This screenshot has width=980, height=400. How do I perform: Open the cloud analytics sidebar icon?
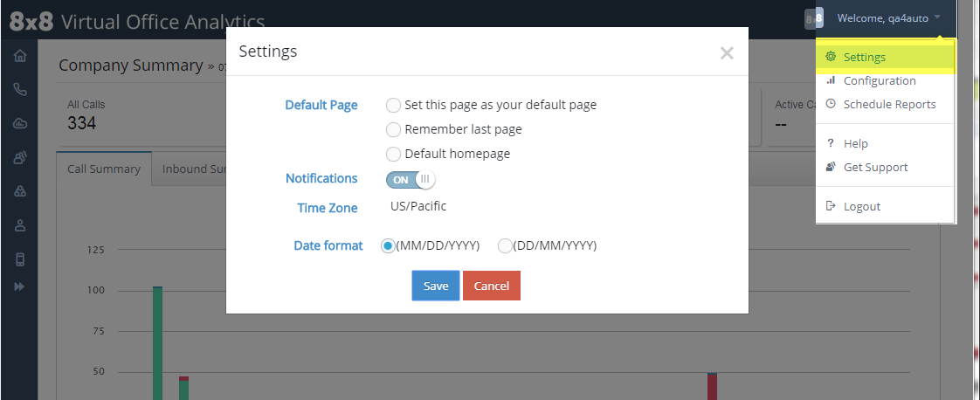[x=20, y=124]
